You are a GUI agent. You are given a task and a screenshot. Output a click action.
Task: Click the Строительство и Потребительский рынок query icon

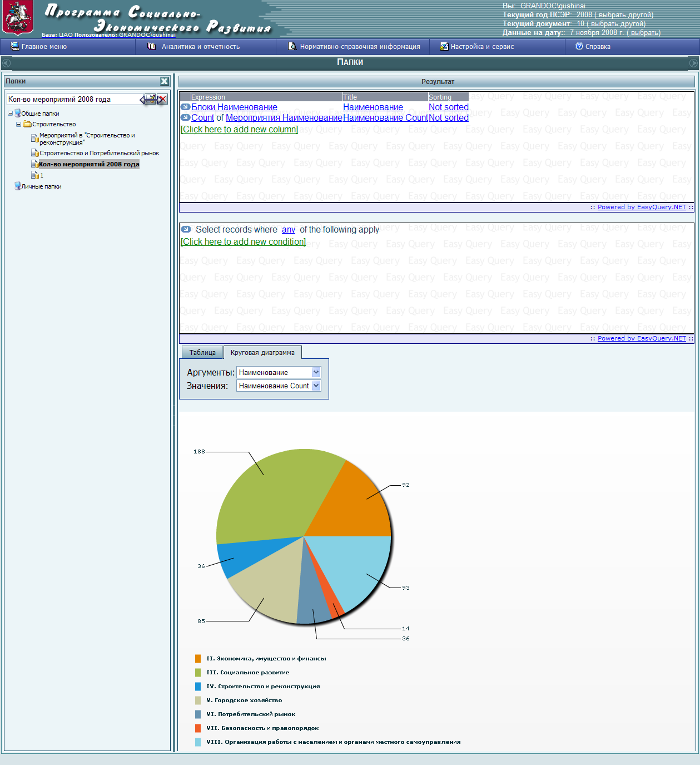[x=34, y=153]
